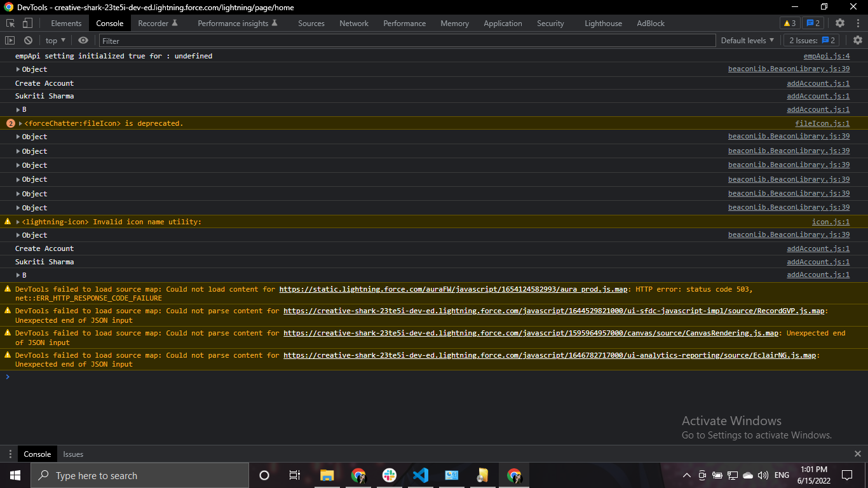The height and width of the screenshot is (488, 868).
Task: Open DevTools settings gear icon
Action: (840, 24)
